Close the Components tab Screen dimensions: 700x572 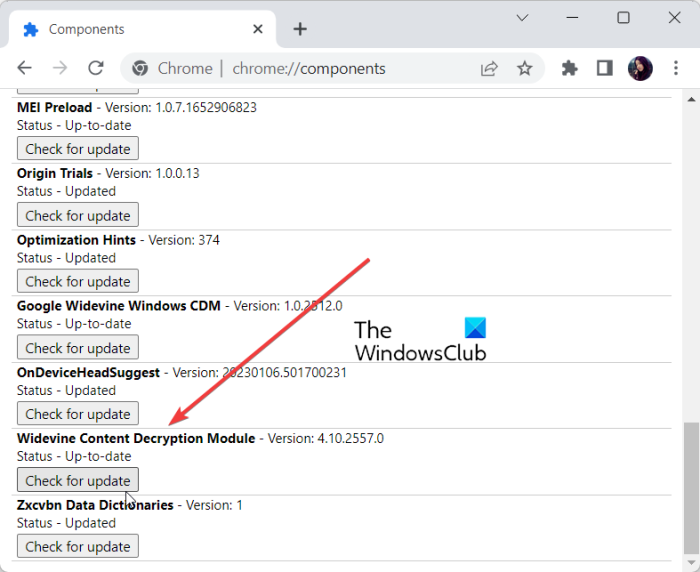(x=258, y=29)
